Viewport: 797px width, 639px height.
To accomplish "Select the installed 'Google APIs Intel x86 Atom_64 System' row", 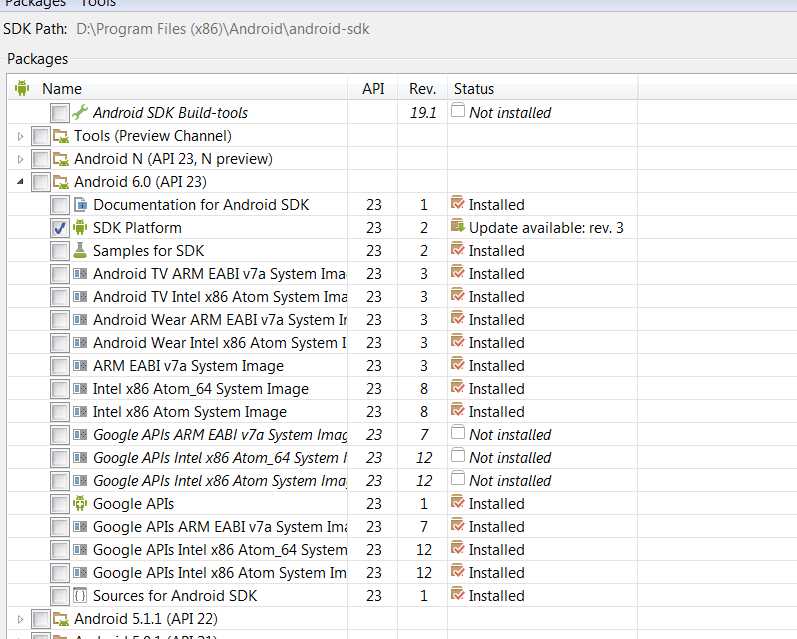I will [x=220, y=550].
